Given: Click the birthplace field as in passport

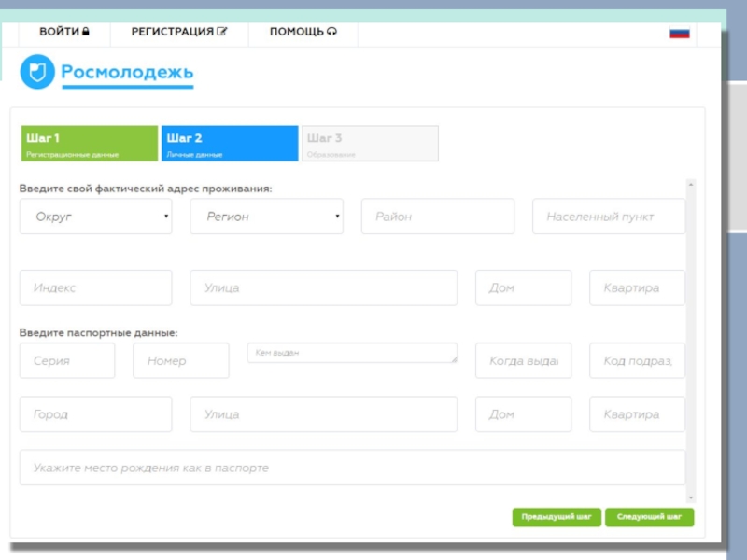Looking at the screenshot, I should pyautogui.click(x=351, y=468).
